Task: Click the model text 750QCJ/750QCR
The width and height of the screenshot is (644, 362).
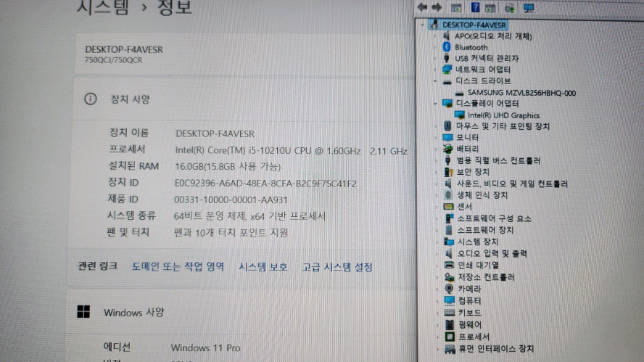Action: (114, 60)
